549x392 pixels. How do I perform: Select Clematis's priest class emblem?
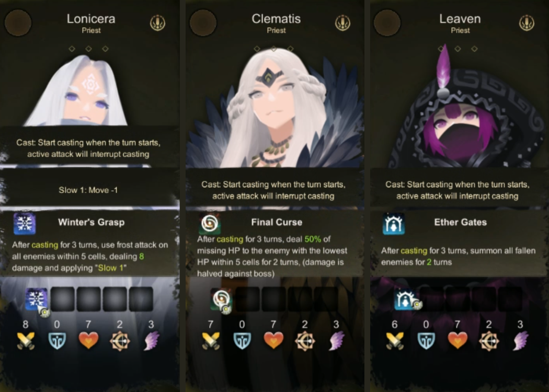tap(342, 23)
